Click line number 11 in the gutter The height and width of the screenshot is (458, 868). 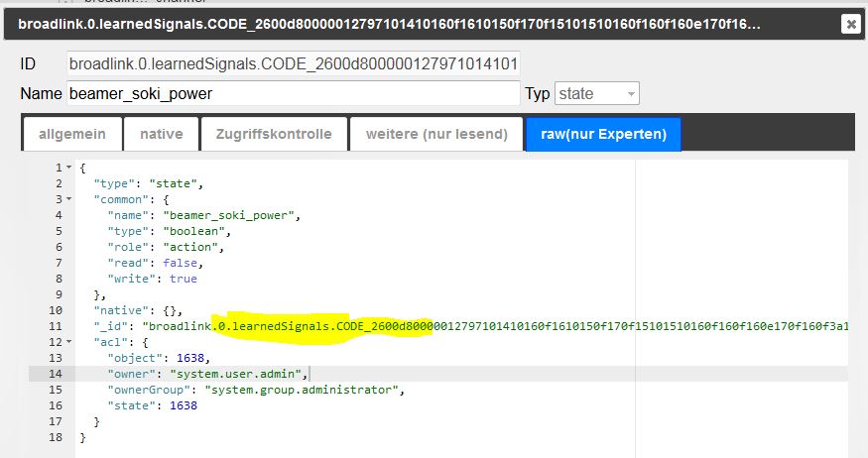point(56,326)
